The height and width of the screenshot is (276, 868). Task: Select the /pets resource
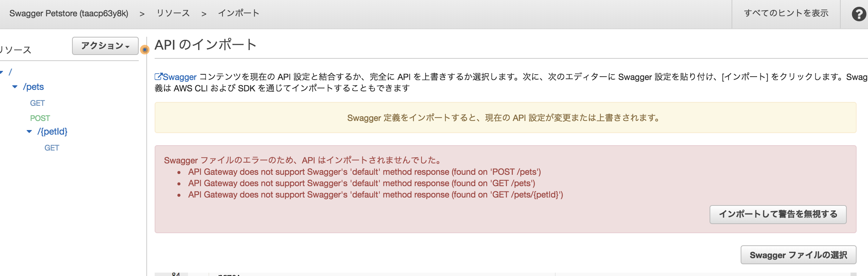point(33,87)
